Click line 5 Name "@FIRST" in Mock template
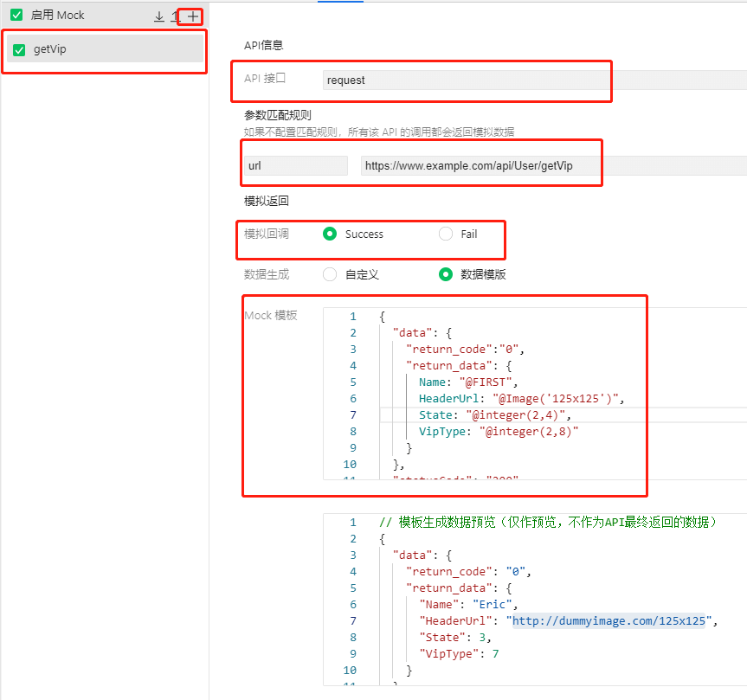Image resolution: width=747 pixels, height=700 pixels. click(467, 382)
